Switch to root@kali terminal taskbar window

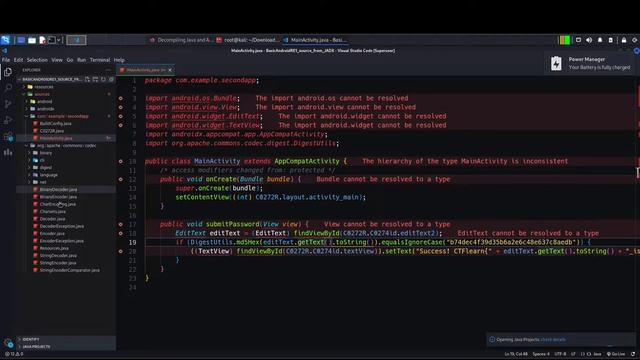[248, 40]
